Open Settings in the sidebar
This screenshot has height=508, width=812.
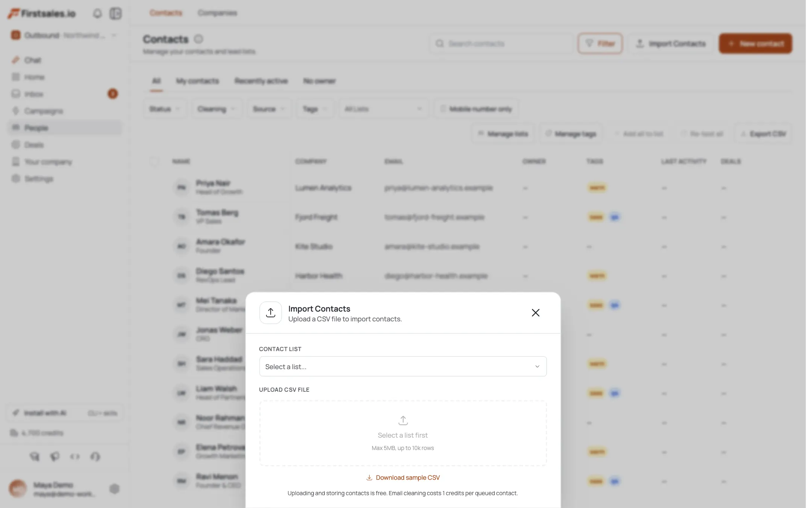coord(65,179)
